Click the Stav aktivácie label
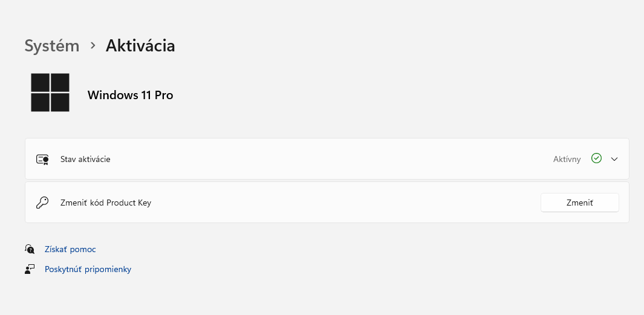The image size is (644, 315). click(x=85, y=159)
